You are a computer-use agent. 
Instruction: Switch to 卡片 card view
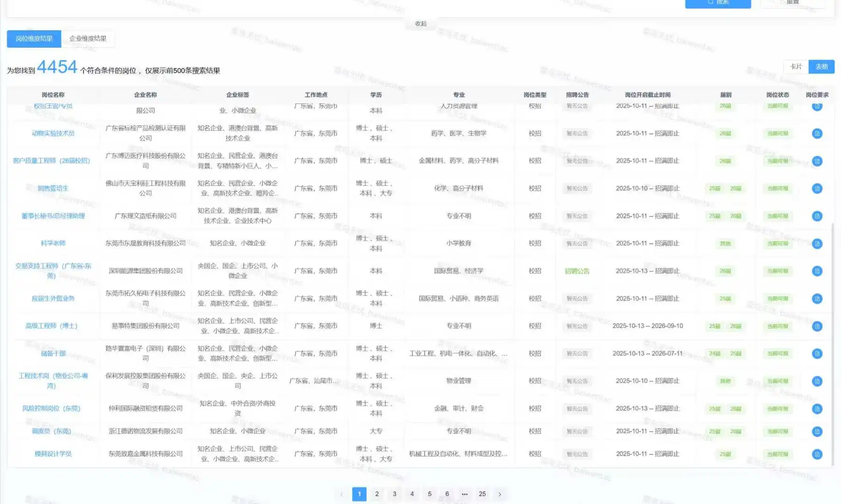796,67
